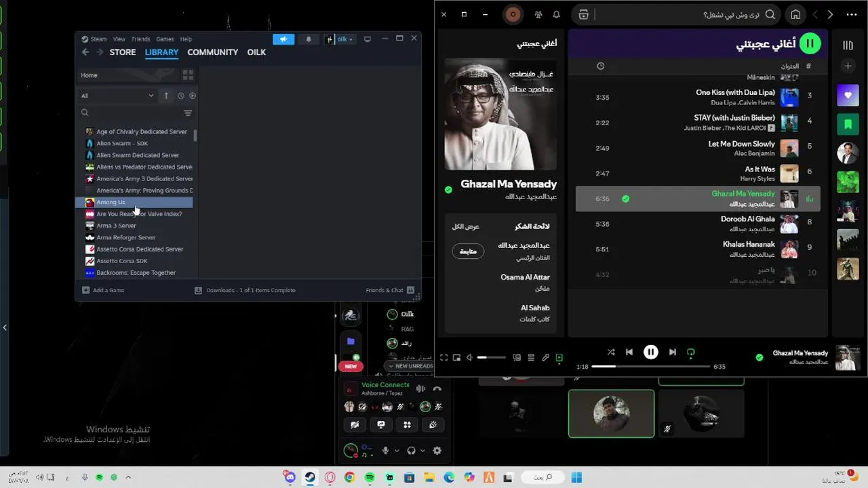Click the Steam library search field

tap(132, 113)
